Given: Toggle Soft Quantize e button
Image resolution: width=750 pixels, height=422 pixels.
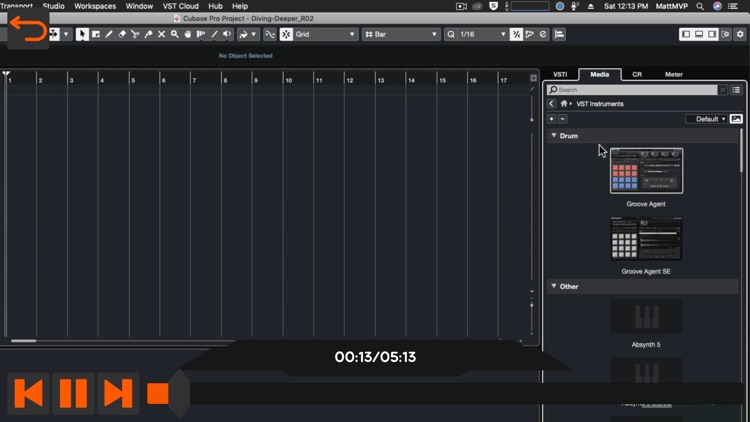Looking at the screenshot, I should coord(543,34).
